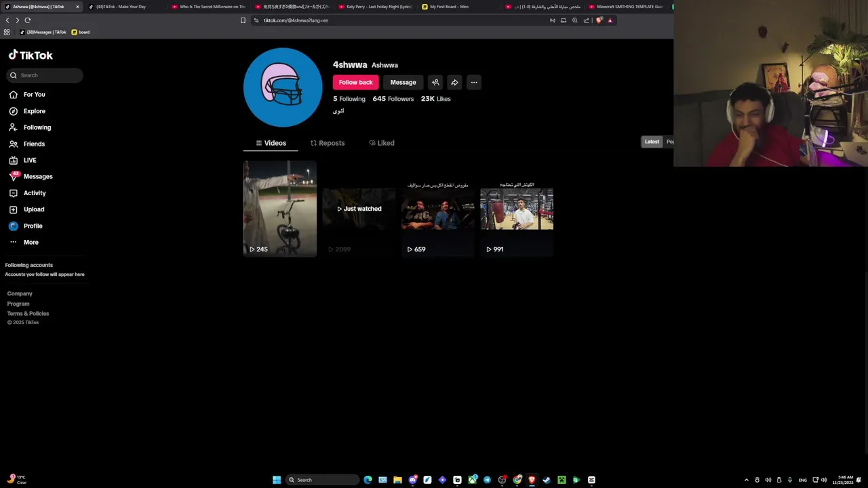Switch to the Reposts tab
Viewport: 868px width, 488px height.
328,143
